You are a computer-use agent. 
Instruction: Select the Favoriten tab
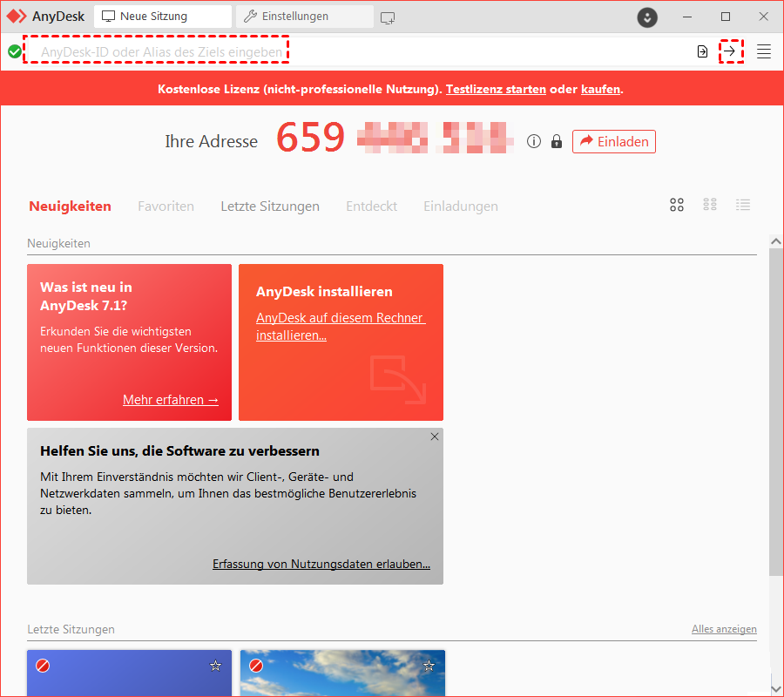click(166, 206)
